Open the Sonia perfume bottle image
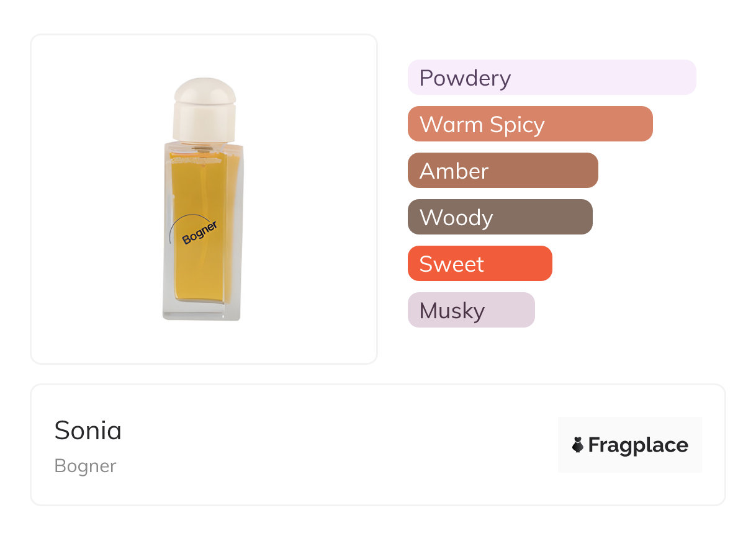 204,199
